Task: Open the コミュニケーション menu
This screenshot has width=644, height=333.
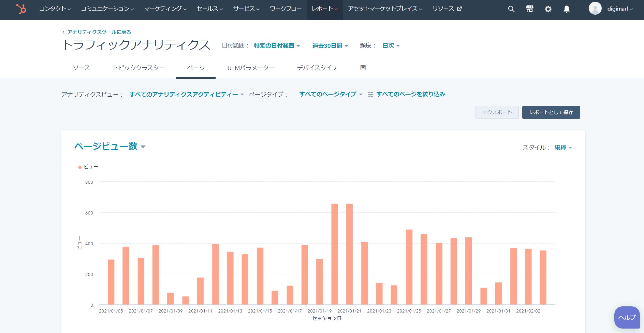Action: click(107, 9)
